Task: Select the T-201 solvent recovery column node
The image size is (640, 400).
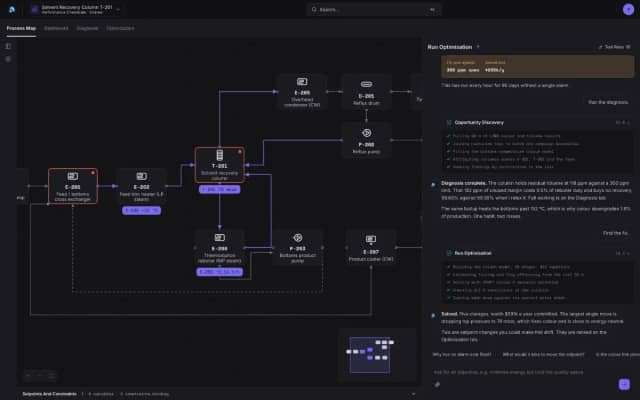Action: tap(220, 165)
